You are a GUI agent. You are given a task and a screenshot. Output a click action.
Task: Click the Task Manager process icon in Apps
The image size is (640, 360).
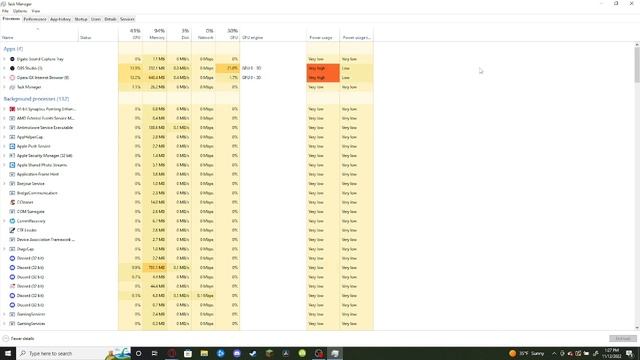tap(12, 87)
